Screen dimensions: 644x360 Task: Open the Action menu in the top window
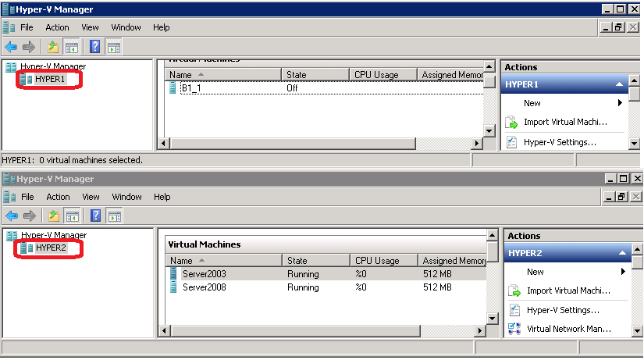[x=57, y=27]
